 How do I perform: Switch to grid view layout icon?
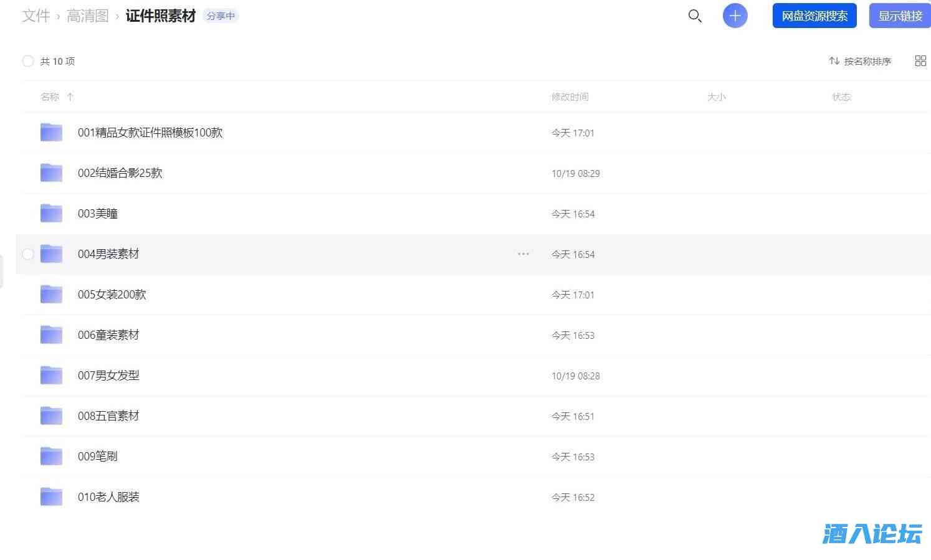click(x=920, y=61)
